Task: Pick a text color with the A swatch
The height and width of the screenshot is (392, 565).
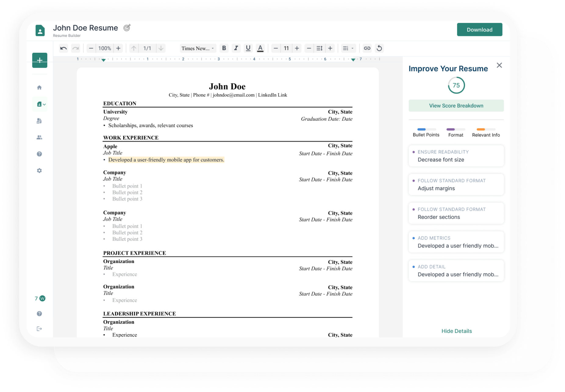Action: [260, 48]
